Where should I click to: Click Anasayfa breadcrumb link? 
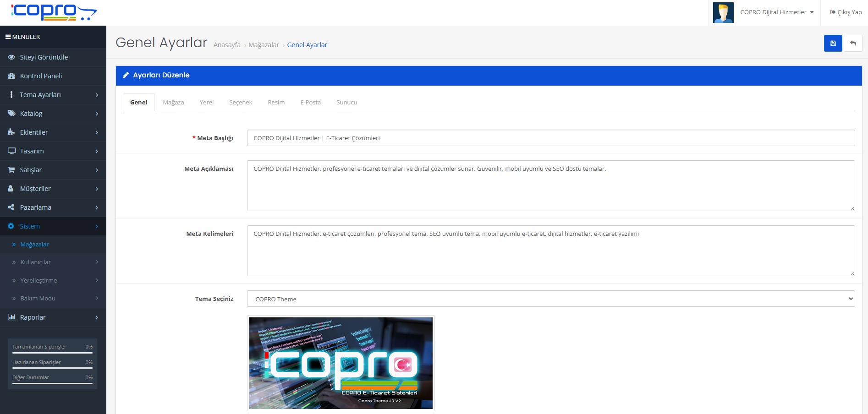[x=227, y=45]
